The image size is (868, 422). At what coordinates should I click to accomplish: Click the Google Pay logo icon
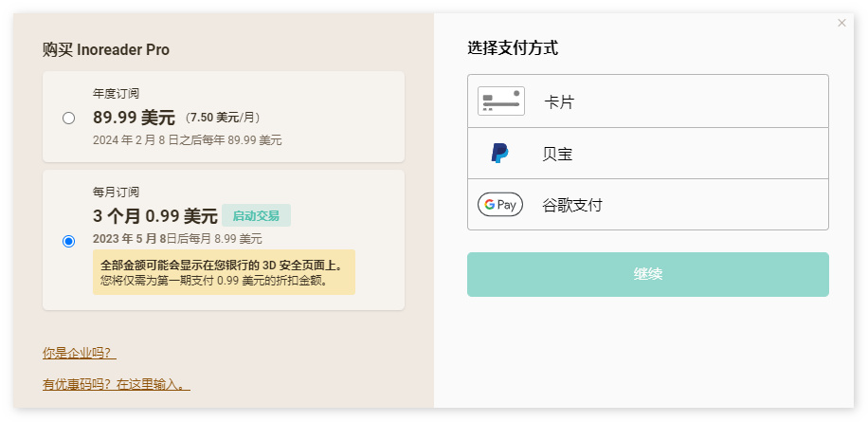[500, 205]
